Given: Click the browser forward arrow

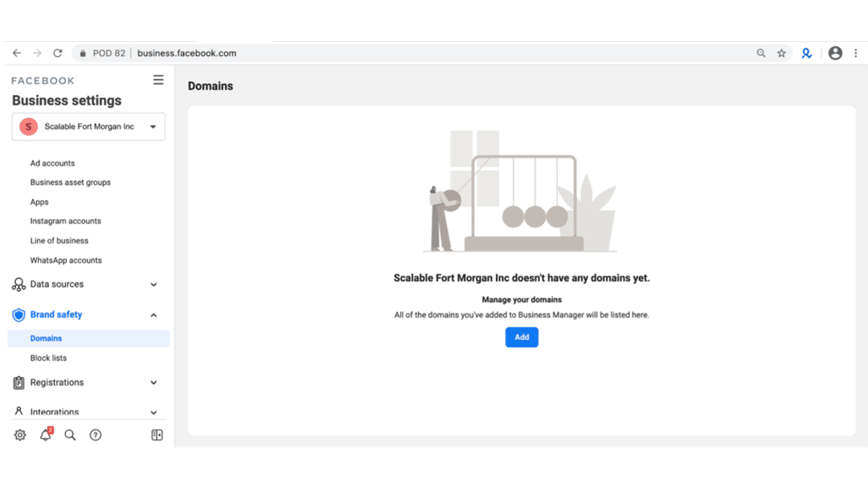Looking at the screenshot, I should pos(37,53).
